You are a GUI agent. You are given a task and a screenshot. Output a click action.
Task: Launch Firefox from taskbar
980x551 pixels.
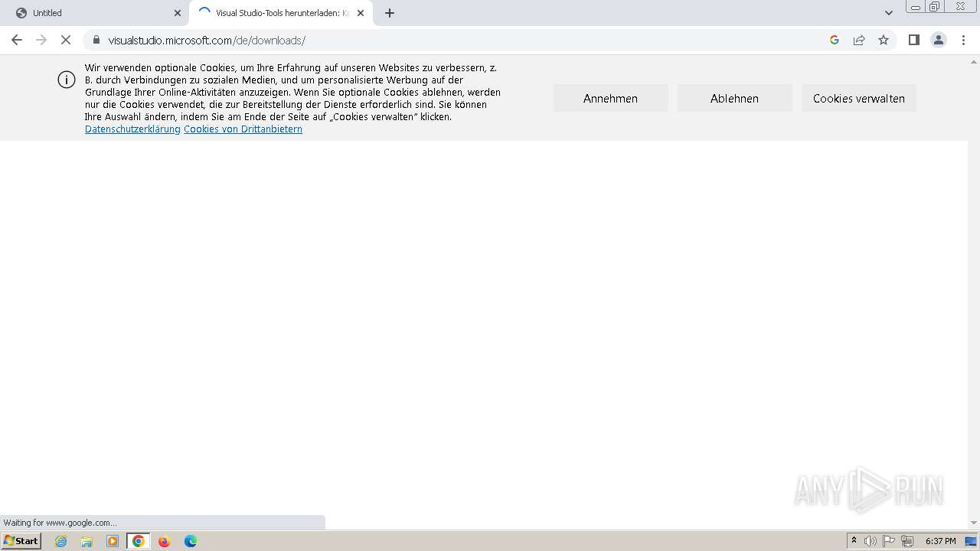point(164,541)
